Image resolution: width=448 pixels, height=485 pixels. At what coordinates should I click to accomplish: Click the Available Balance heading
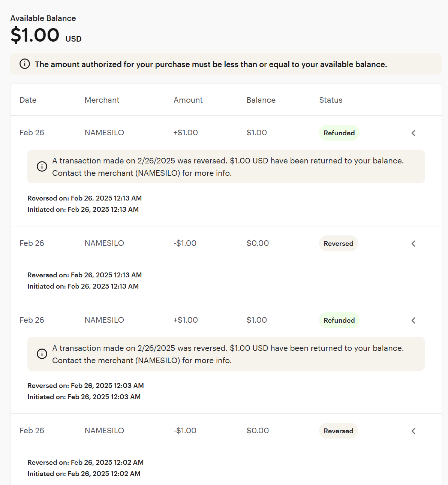click(43, 18)
